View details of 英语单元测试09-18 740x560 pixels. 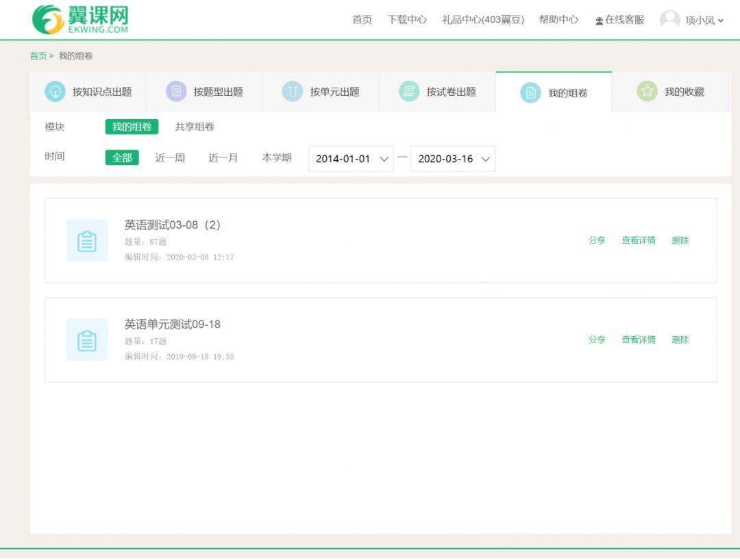tap(639, 340)
